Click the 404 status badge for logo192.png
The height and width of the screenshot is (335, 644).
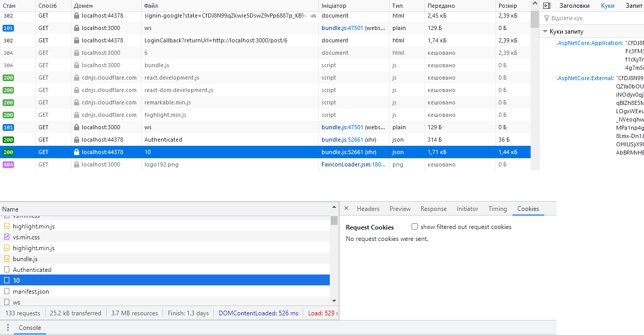pyautogui.click(x=9, y=165)
